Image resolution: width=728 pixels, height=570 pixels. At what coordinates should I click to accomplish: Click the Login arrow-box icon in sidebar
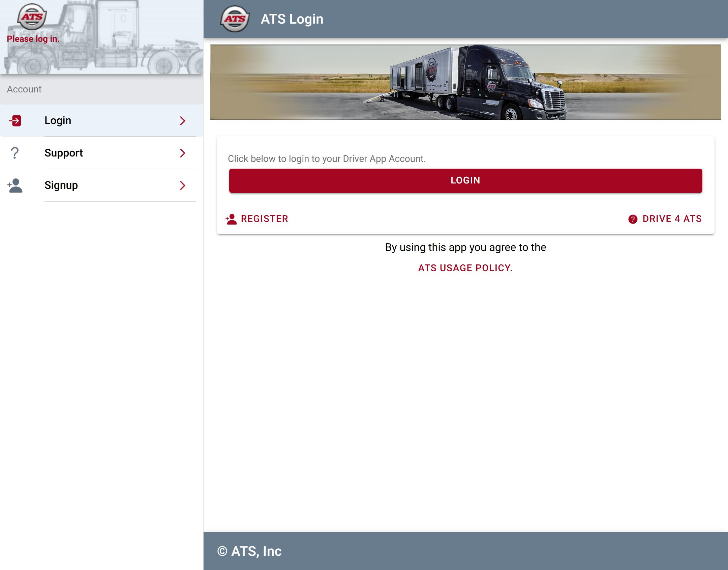pos(15,120)
